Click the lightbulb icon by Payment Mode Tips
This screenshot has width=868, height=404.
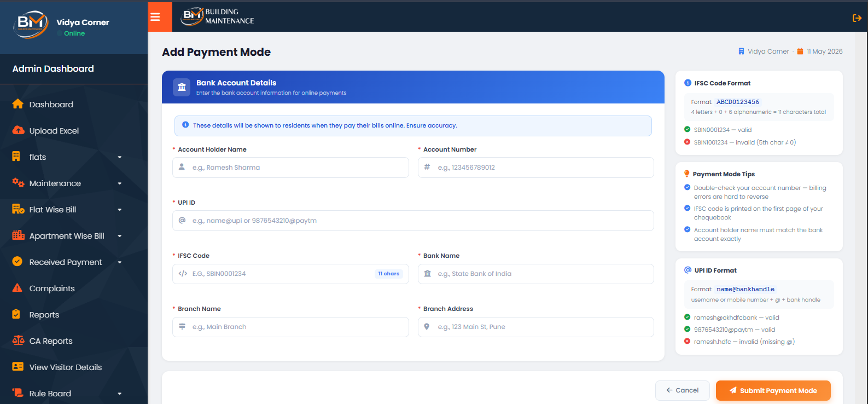(x=687, y=174)
